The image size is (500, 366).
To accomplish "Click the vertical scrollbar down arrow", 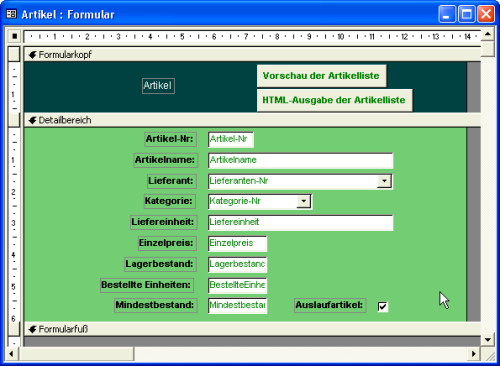I will pyautogui.click(x=488, y=340).
